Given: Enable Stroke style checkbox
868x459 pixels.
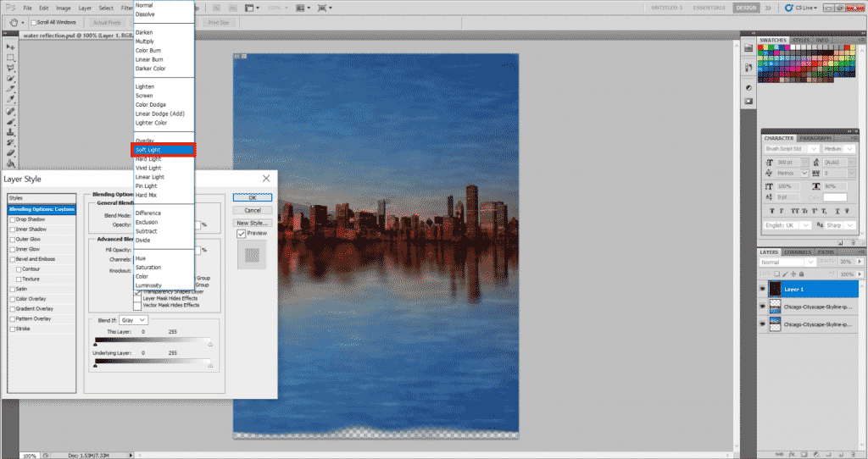Looking at the screenshot, I should (12, 329).
